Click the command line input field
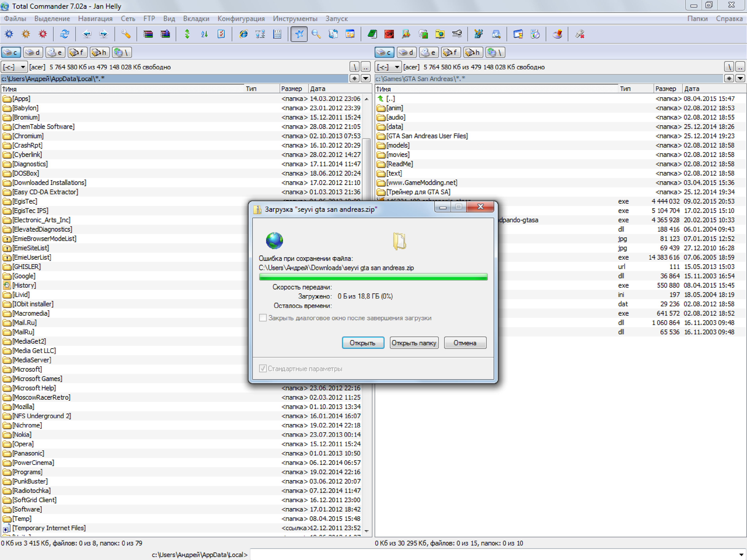This screenshot has width=747, height=560. (494, 555)
